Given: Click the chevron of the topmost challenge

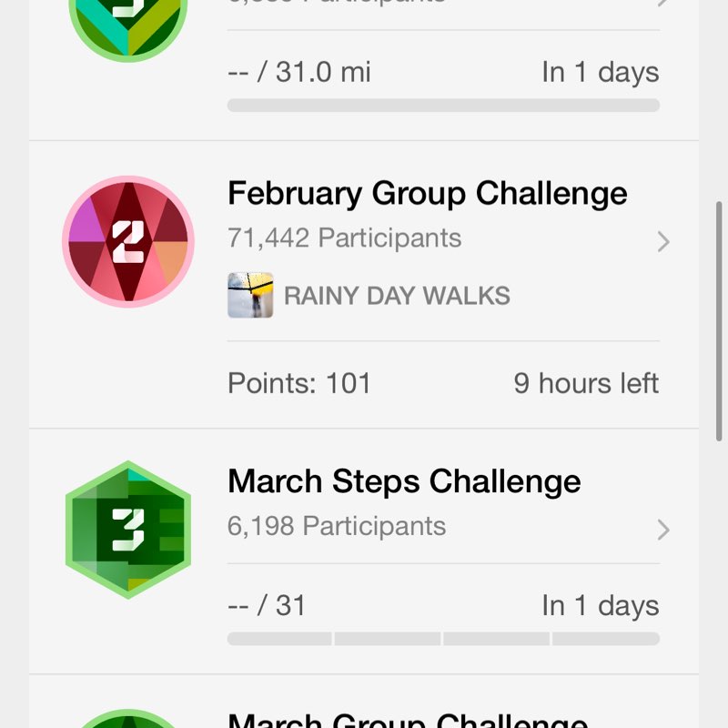Looking at the screenshot, I should [663, 4].
